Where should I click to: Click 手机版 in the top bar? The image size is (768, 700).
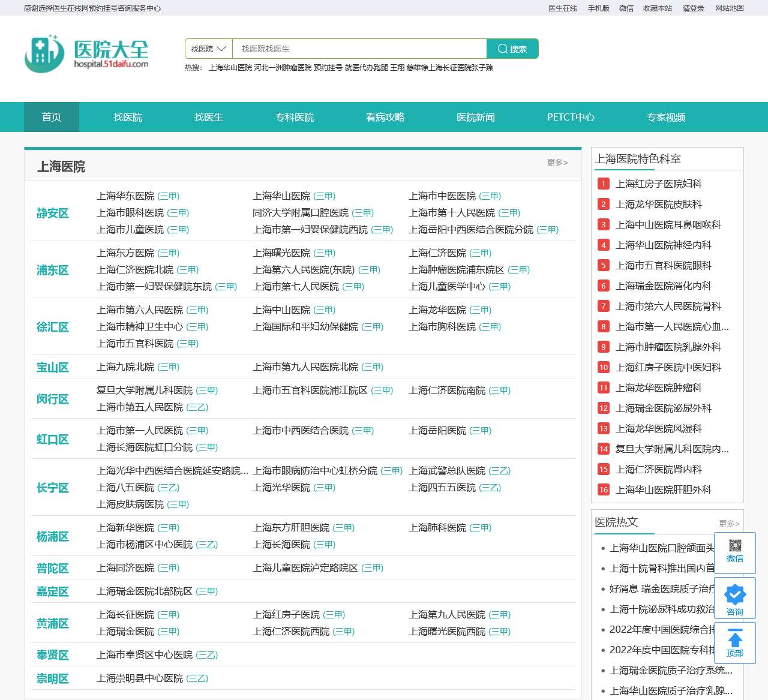point(599,8)
